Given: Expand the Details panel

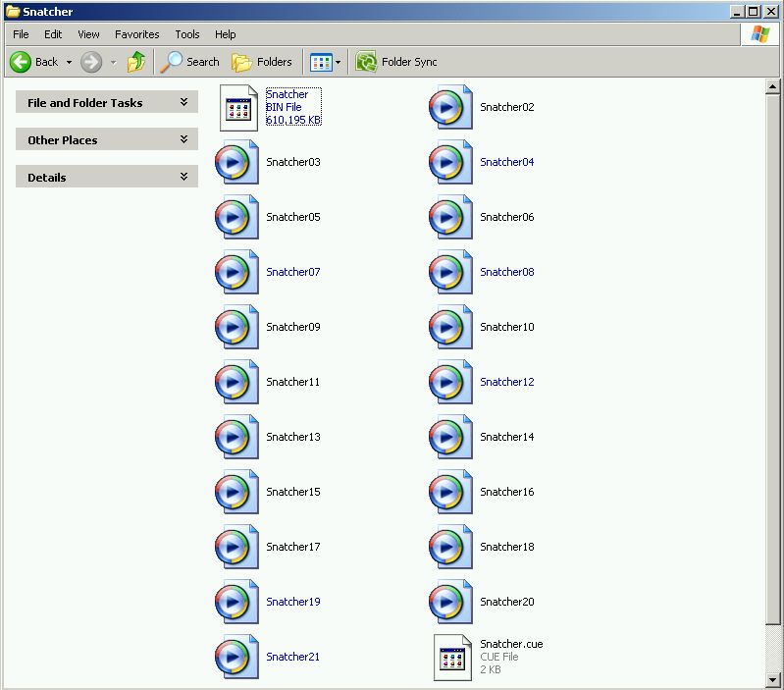Looking at the screenshot, I should pos(183,177).
